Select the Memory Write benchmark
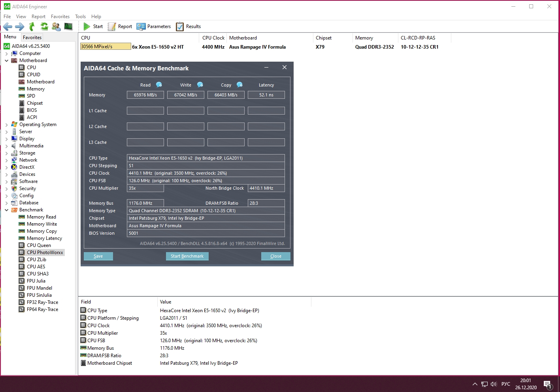 [x=42, y=224]
